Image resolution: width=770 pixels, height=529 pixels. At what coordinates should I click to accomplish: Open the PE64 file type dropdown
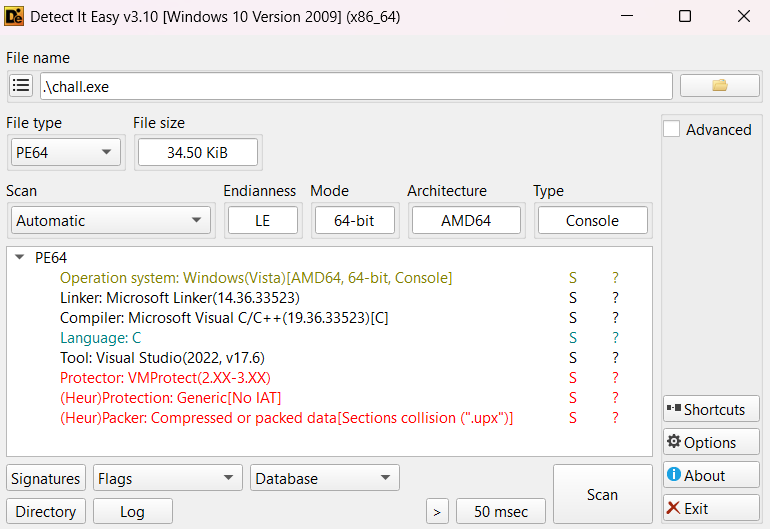point(64,152)
